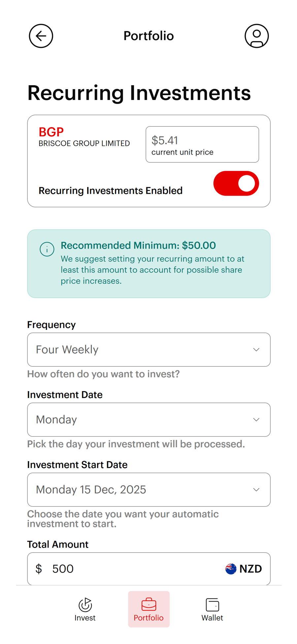Disable the Recurring Investments Enabled toggle
This screenshot has width=297, height=644.
point(236,183)
